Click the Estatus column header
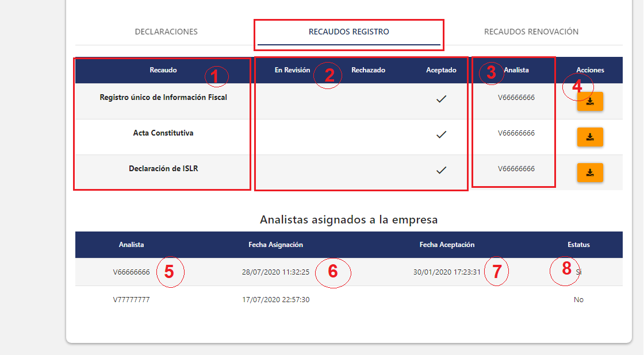The image size is (644, 355). point(578,245)
